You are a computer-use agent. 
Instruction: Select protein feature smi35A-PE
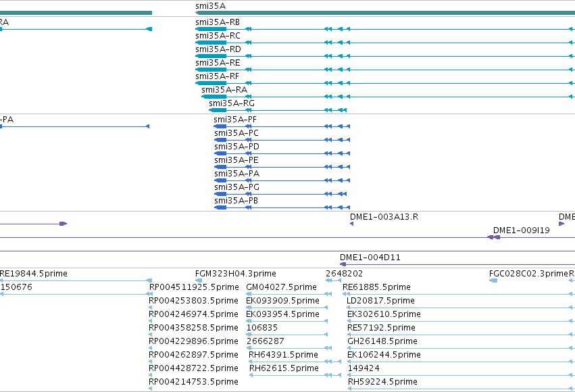[236, 160]
